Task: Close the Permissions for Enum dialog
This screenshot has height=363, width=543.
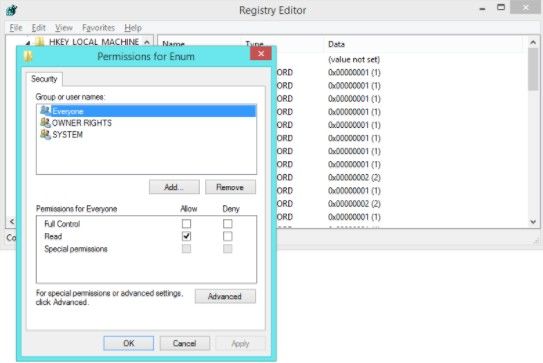Action: tap(261, 53)
